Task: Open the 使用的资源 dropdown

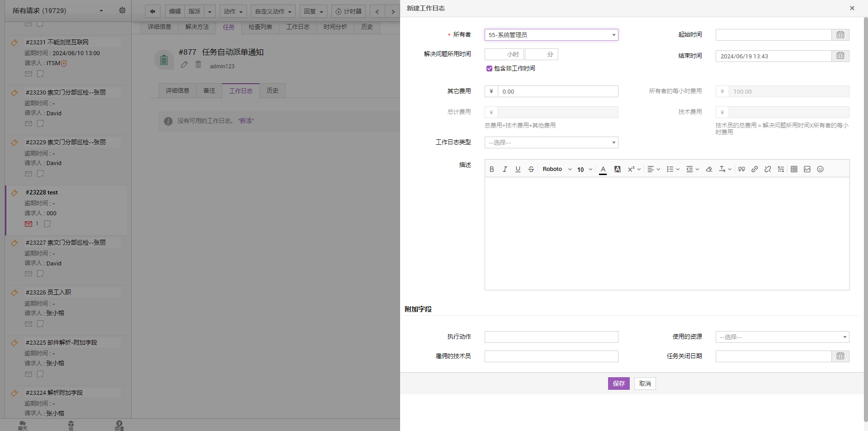Action: [x=782, y=337]
